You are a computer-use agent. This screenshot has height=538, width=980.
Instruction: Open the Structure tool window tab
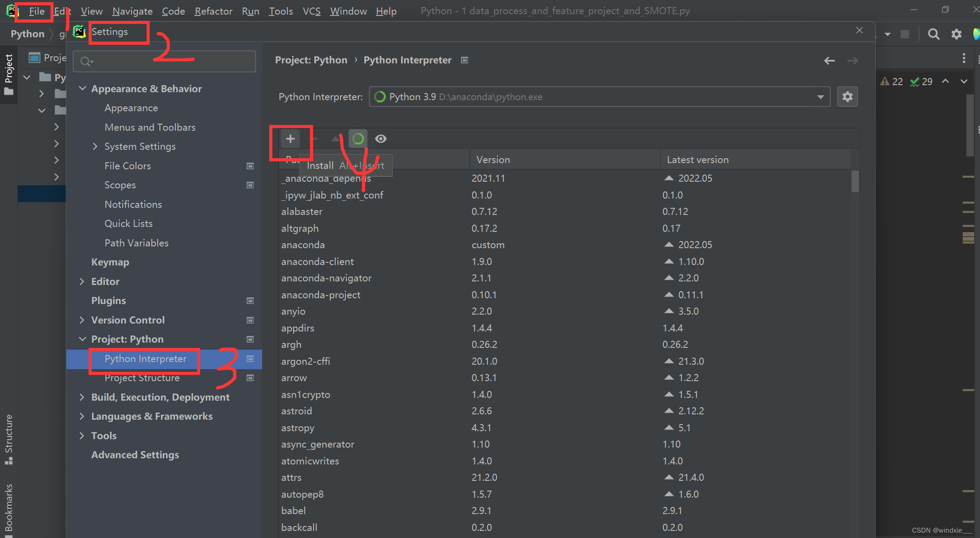pos(8,439)
